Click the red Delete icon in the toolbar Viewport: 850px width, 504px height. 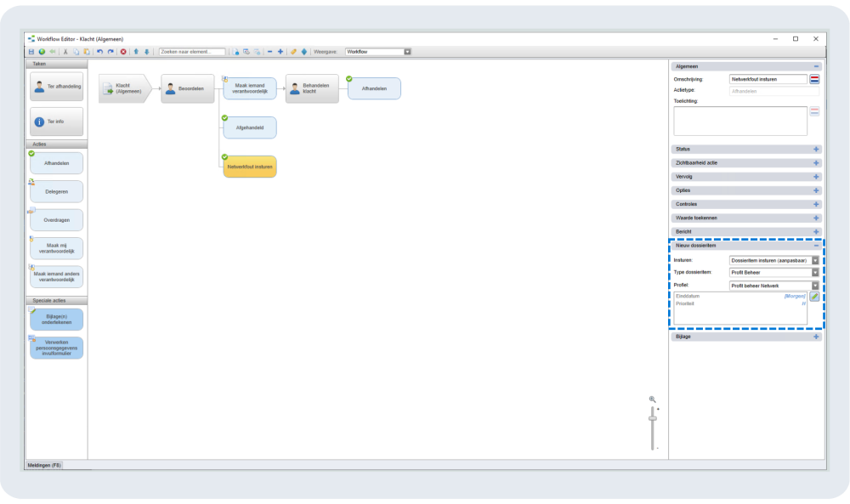(123, 52)
